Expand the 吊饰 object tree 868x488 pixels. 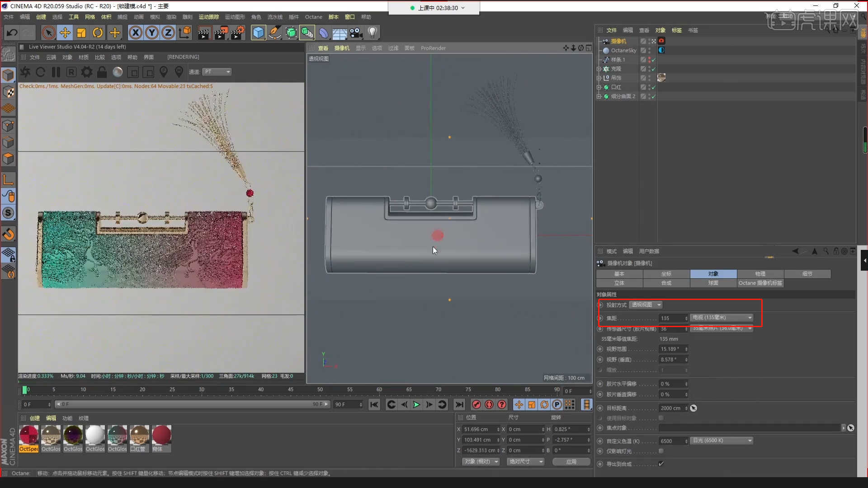[599, 78]
